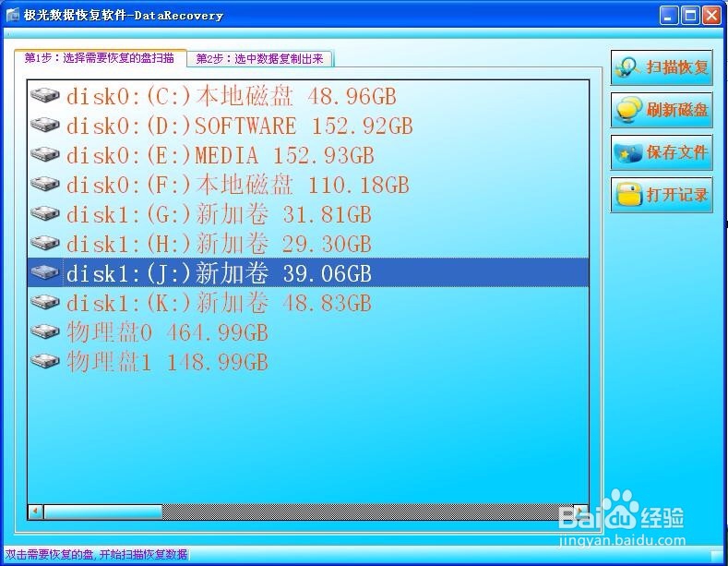The image size is (728, 566).
Task: Click the horizontal scrollbar thumb
Action: (103, 512)
